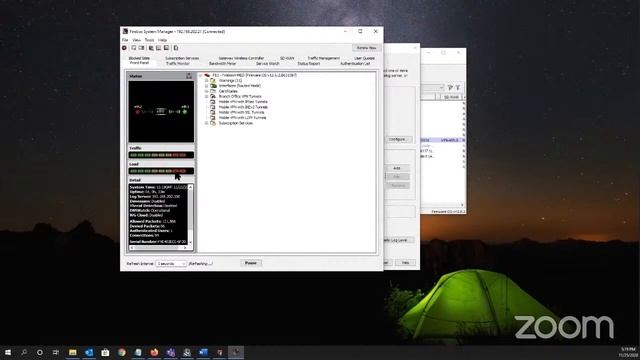Click first funnel filter icon in rear window
The height and width of the screenshot is (360, 640).
[450, 87]
